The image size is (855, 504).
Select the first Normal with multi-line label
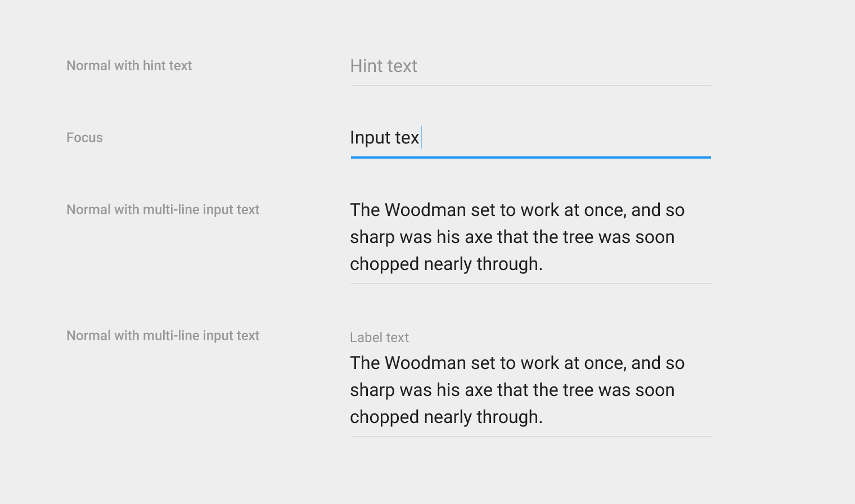(163, 209)
